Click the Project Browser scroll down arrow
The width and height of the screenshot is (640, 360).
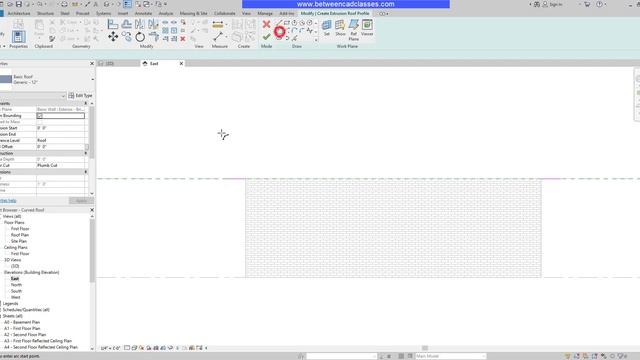pos(92,349)
